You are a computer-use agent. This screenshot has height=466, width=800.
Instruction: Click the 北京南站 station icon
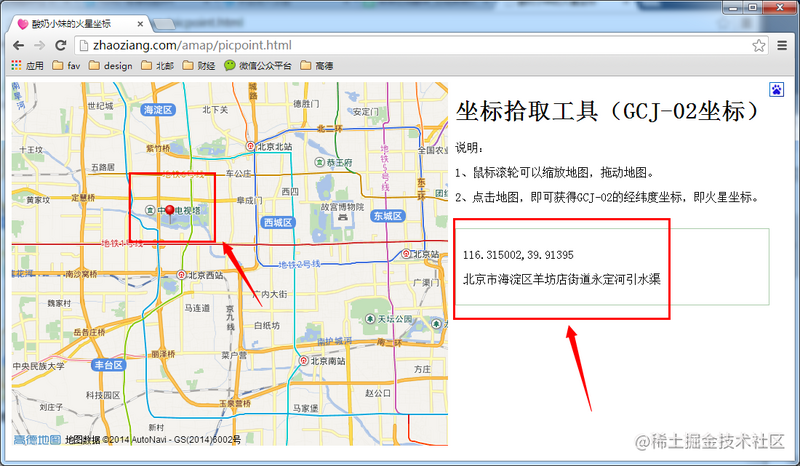click(304, 361)
